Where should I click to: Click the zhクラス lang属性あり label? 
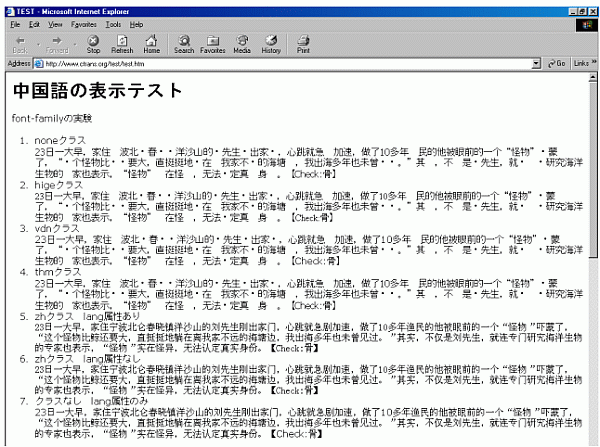87,316
